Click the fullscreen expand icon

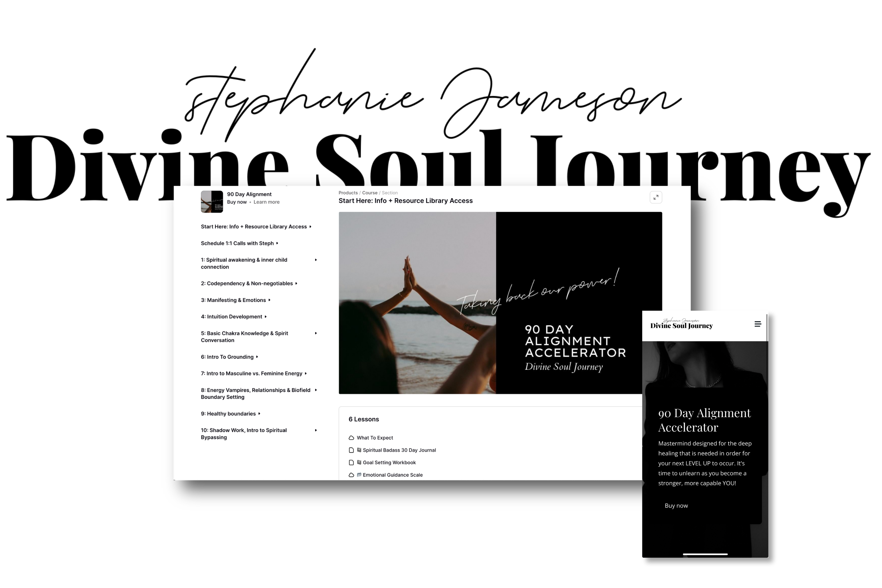click(656, 197)
